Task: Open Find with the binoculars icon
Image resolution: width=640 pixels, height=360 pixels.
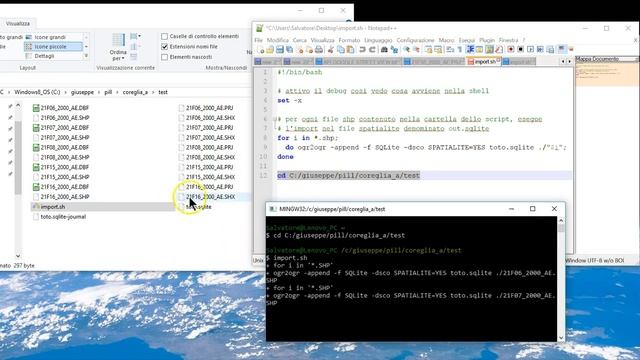Action: pos(384,50)
